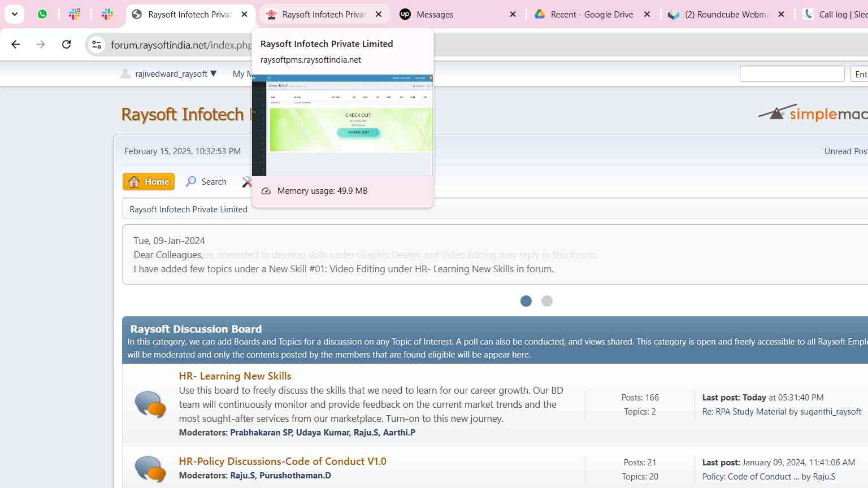Open moderator Udaya Kumar profile
The image size is (868, 488).
pos(323,433)
